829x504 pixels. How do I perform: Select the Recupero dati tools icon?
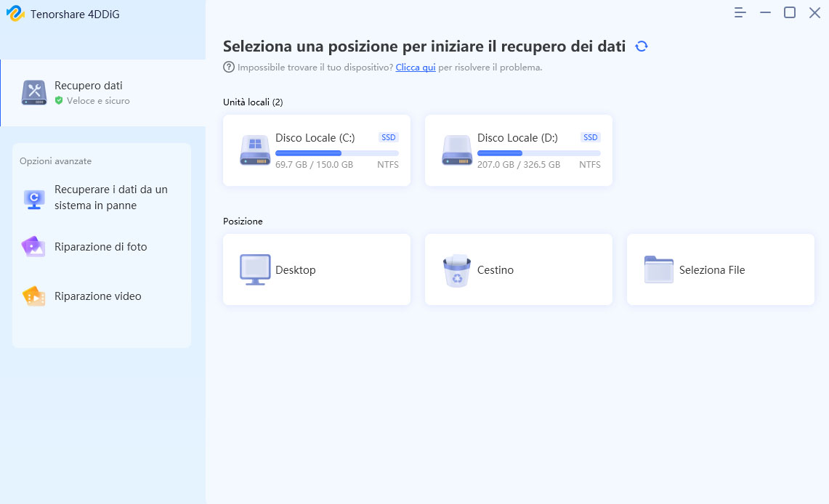coord(34,93)
